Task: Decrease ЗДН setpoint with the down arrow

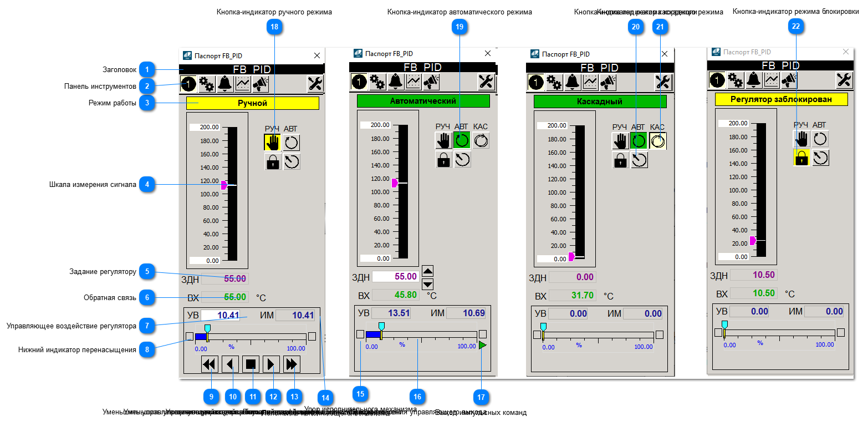Action: point(428,284)
